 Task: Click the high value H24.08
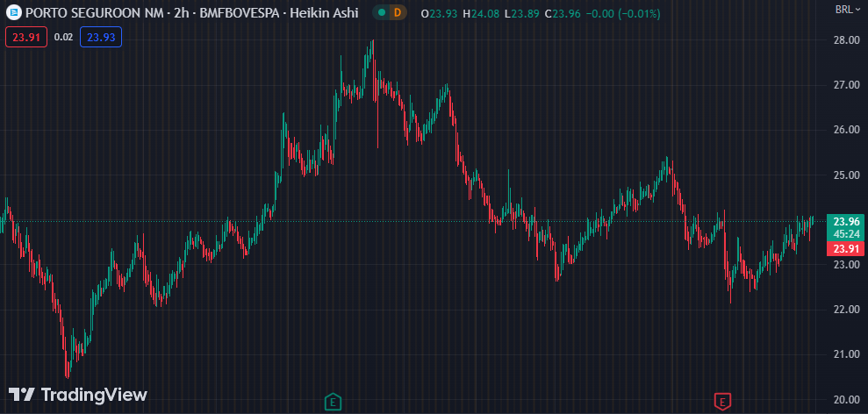pos(481,13)
